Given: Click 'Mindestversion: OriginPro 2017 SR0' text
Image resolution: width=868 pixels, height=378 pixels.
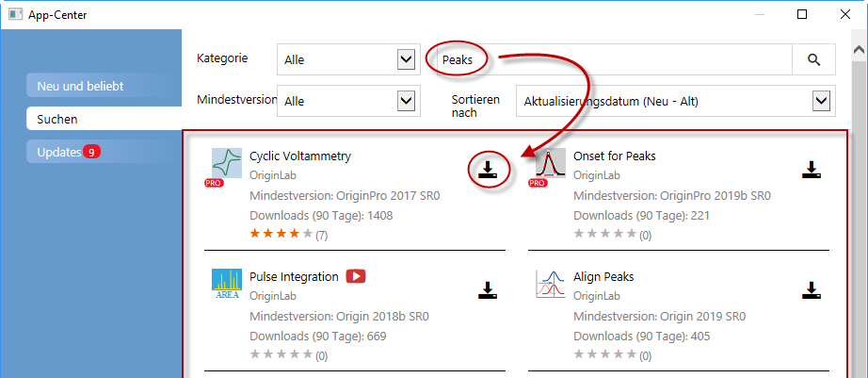Looking at the screenshot, I should [x=345, y=196].
